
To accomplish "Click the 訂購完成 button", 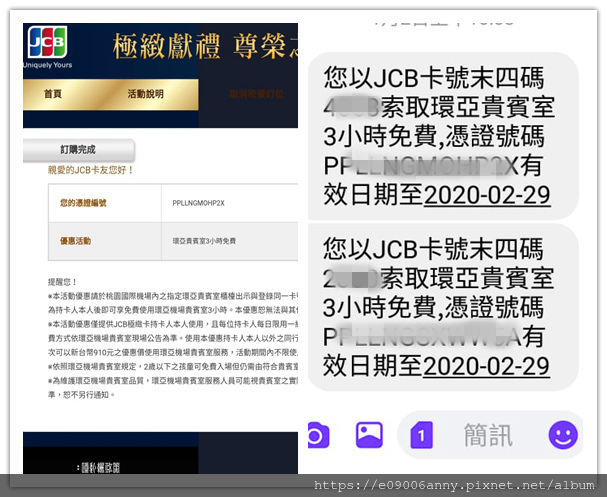I will 79,150.
